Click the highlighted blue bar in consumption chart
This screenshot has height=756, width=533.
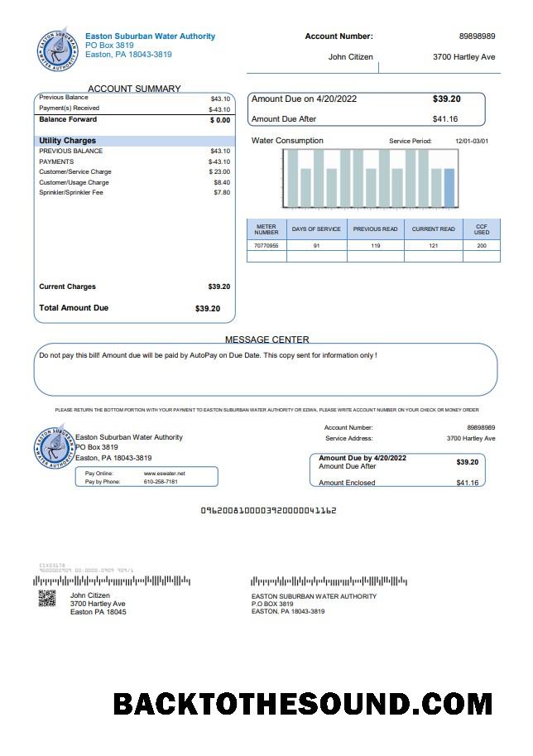[x=449, y=188]
